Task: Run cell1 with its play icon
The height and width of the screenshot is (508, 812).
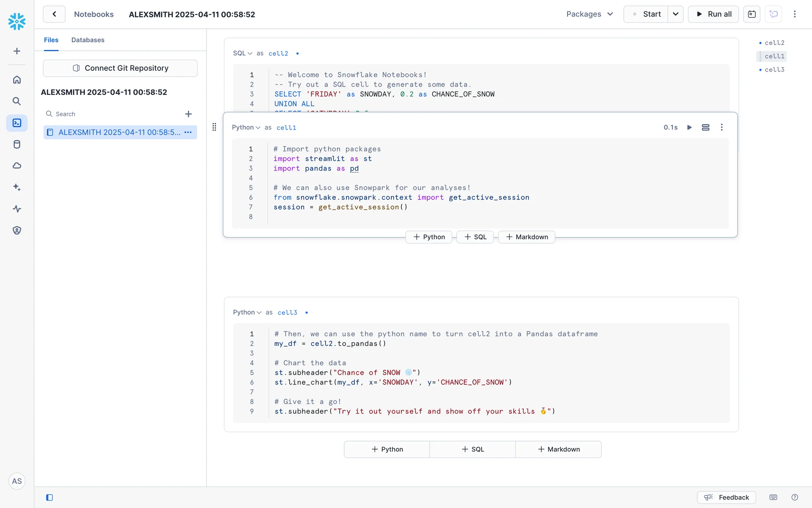Action: click(689, 127)
